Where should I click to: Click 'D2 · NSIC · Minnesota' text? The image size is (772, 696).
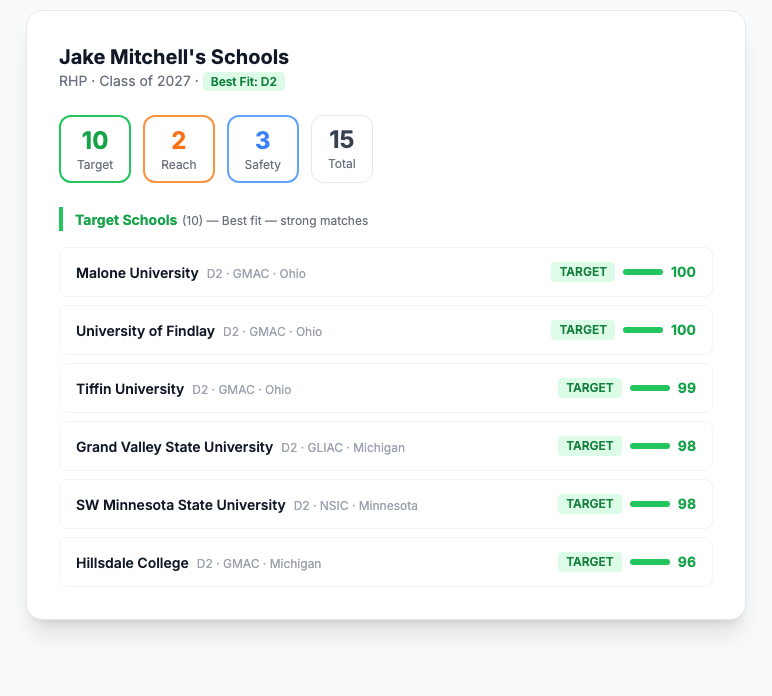click(x=355, y=506)
